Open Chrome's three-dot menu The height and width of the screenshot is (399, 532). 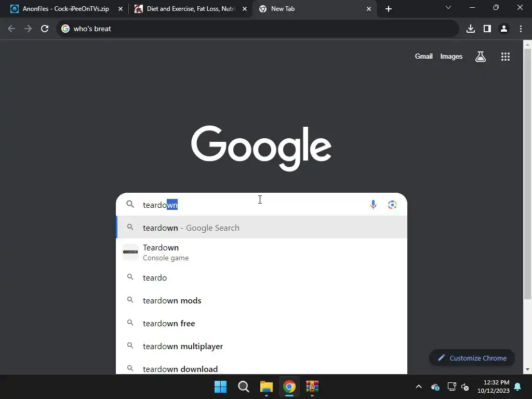[521, 29]
